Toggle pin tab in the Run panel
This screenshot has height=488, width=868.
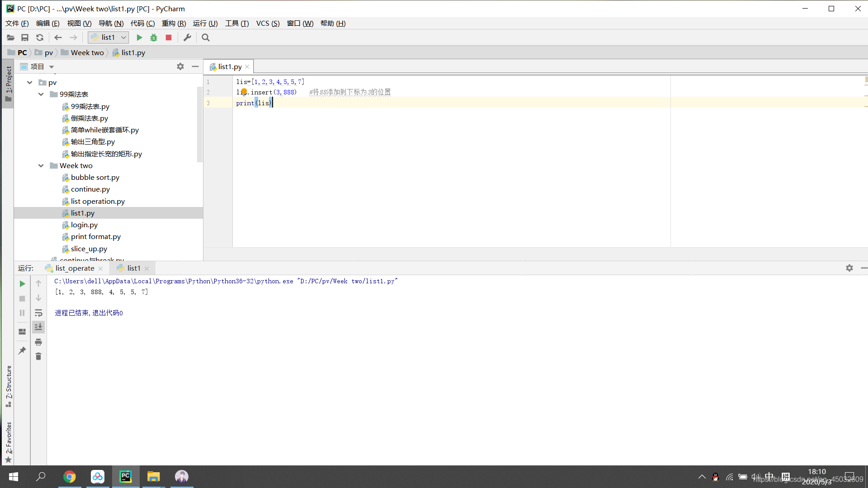click(x=22, y=350)
